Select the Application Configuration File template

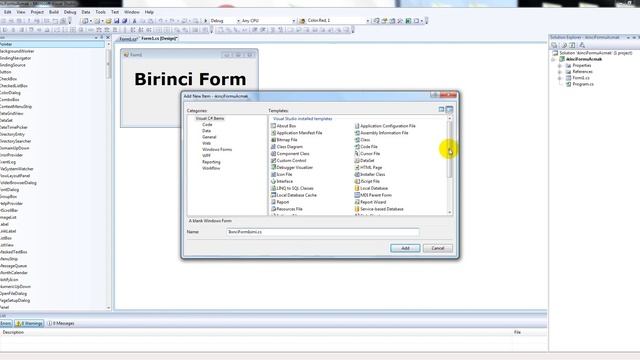click(x=385, y=126)
